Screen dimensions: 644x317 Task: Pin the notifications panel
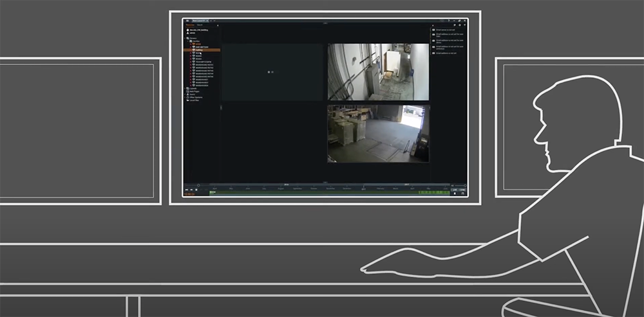(433, 26)
